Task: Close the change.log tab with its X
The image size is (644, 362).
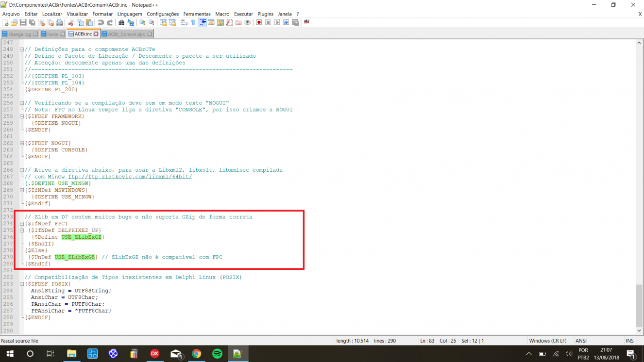Action: coord(35,34)
